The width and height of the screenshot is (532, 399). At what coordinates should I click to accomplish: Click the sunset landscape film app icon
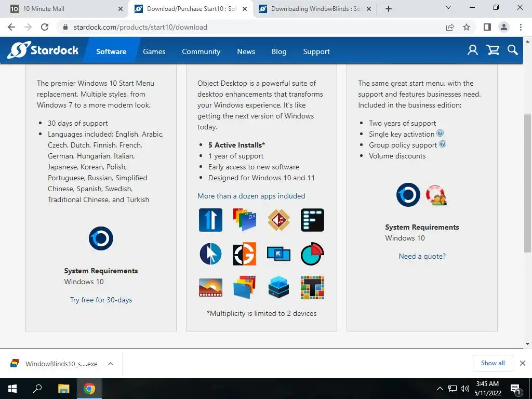(x=211, y=288)
